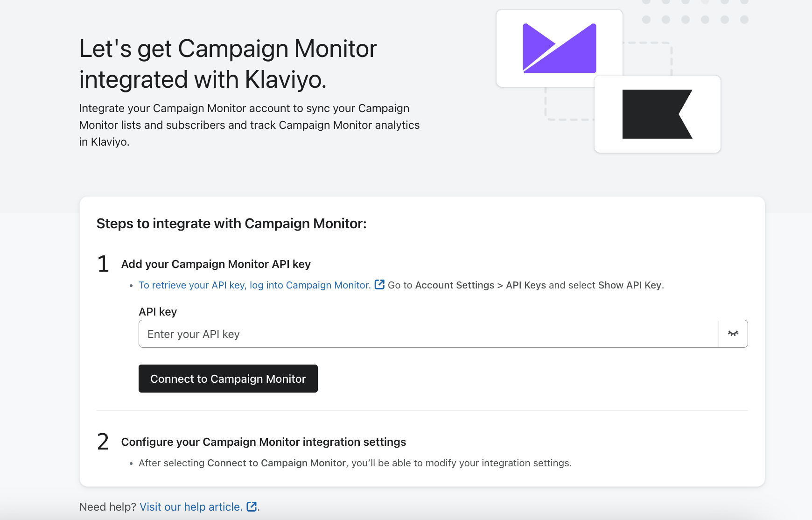The image size is (812, 520).
Task: Click the large step number 2
Action: click(x=103, y=442)
